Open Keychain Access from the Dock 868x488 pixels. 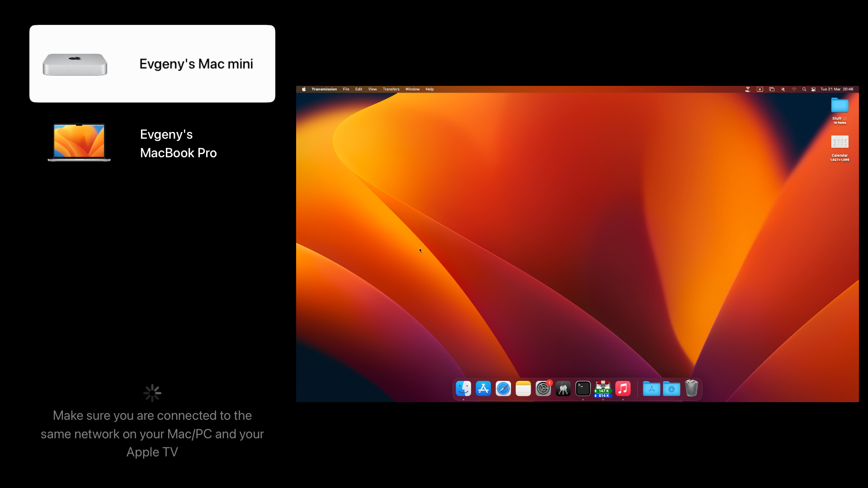pos(563,388)
